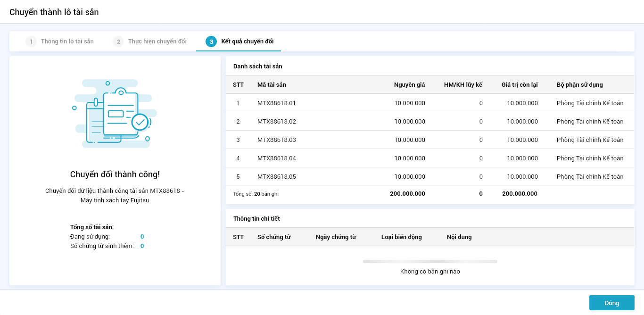Click the success clipboard illustration

point(115,114)
